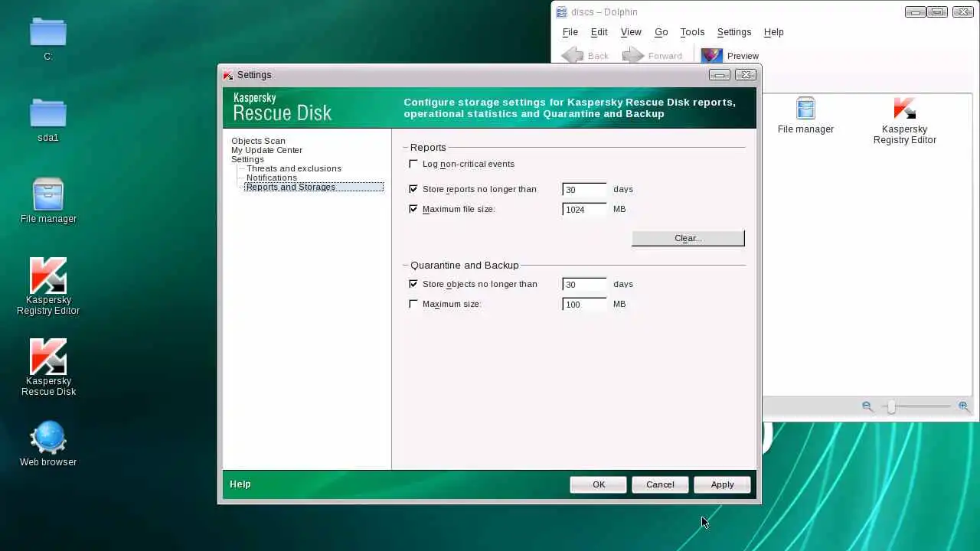This screenshot has width=980, height=551.
Task: Click Back arrow in Dolphin toolbar
Action: 573,56
